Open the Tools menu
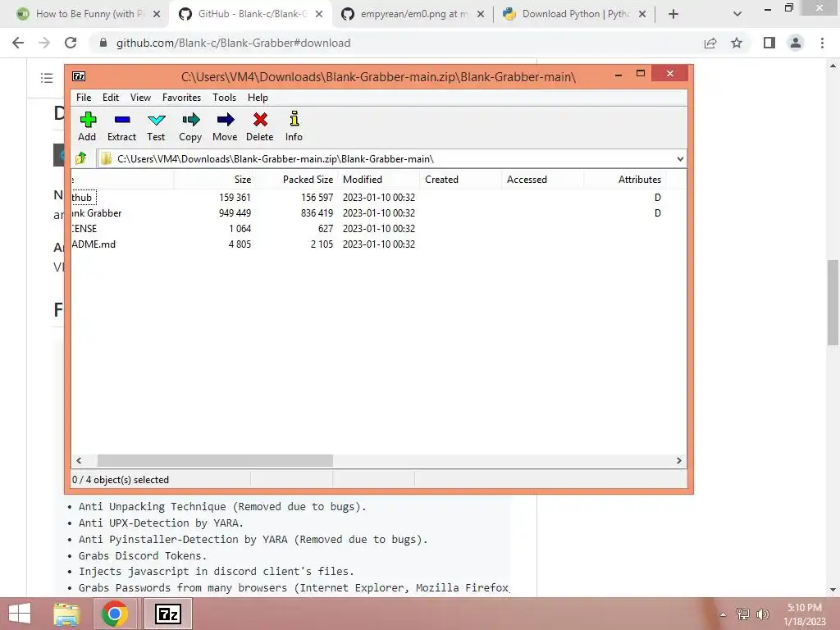 (x=224, y=98)
